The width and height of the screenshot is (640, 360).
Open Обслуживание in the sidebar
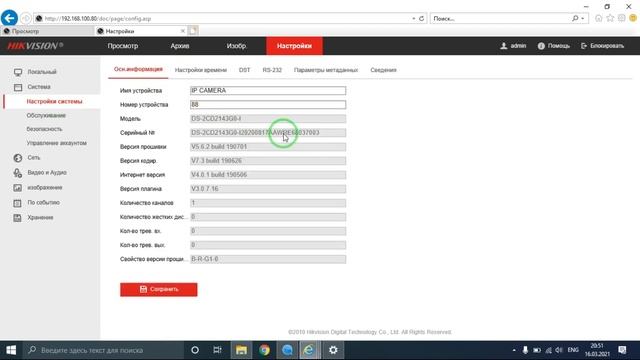click(46, 116)
